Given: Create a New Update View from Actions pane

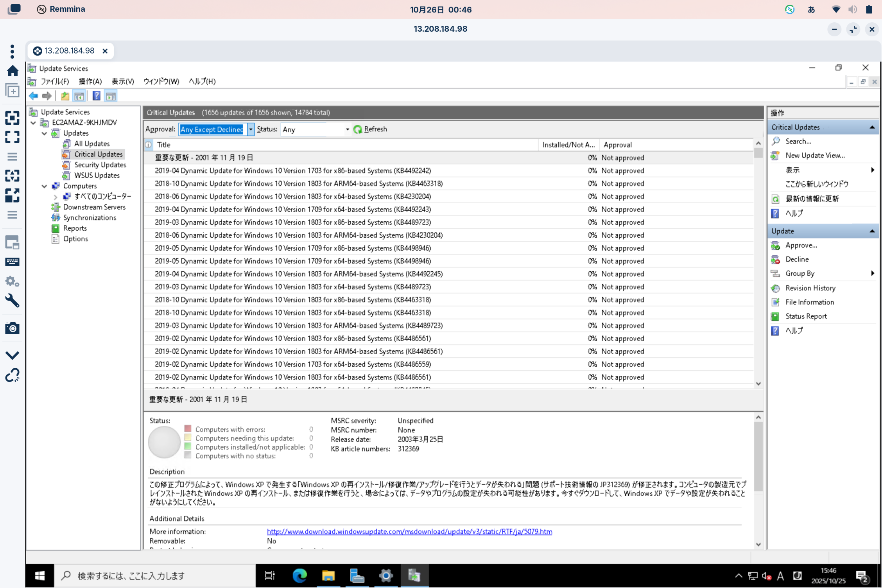Looking at the screenshot, I should [x=815, y=155].
